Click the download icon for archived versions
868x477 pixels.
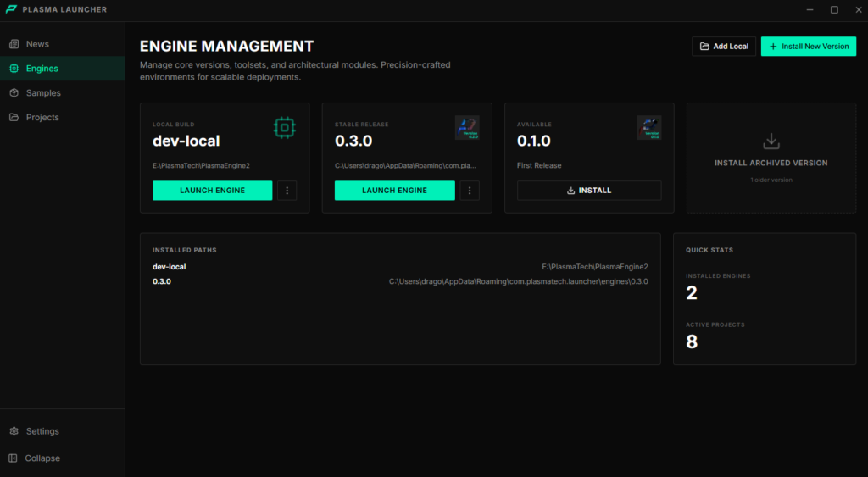click(x=771, y=141)
